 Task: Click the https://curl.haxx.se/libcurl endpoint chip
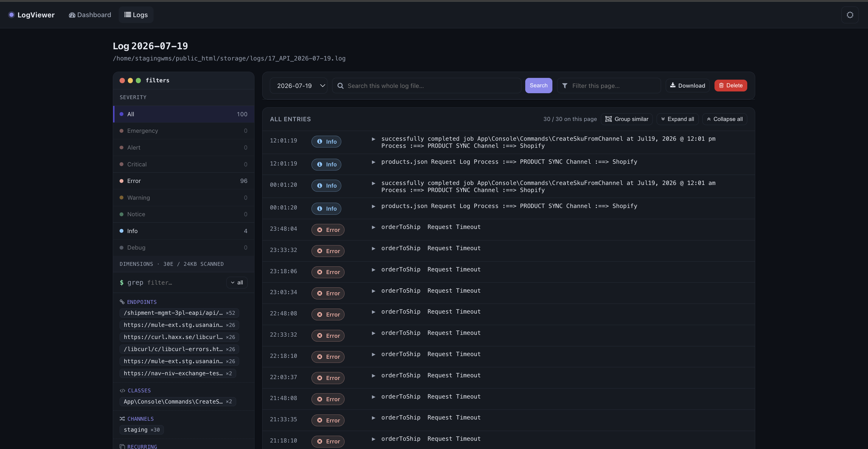pyautogui.click(x=179, y=337)
